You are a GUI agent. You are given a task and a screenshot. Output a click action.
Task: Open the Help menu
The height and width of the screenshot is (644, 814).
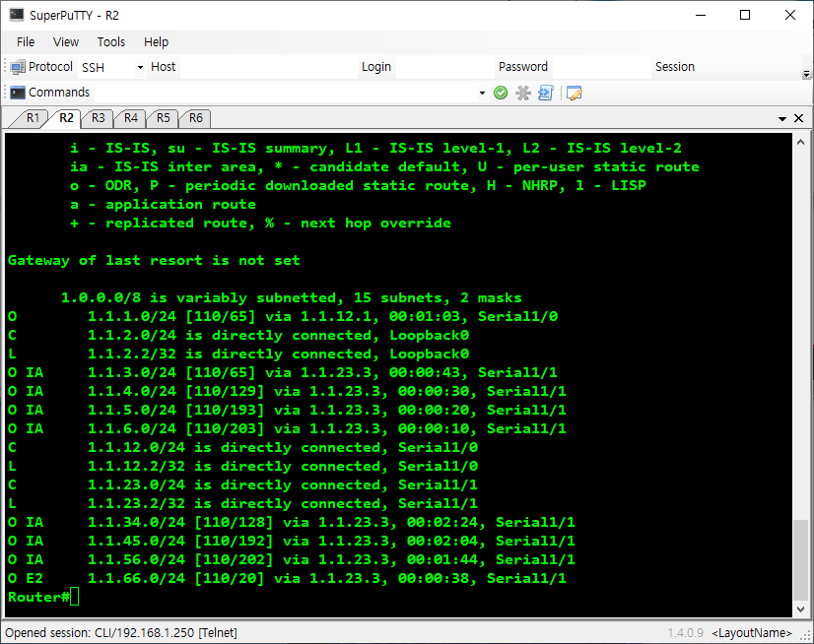tap(156, 42)
